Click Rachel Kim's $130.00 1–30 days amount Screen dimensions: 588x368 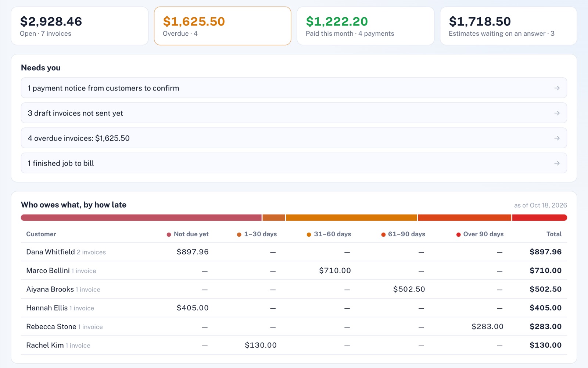coord(261,345)
